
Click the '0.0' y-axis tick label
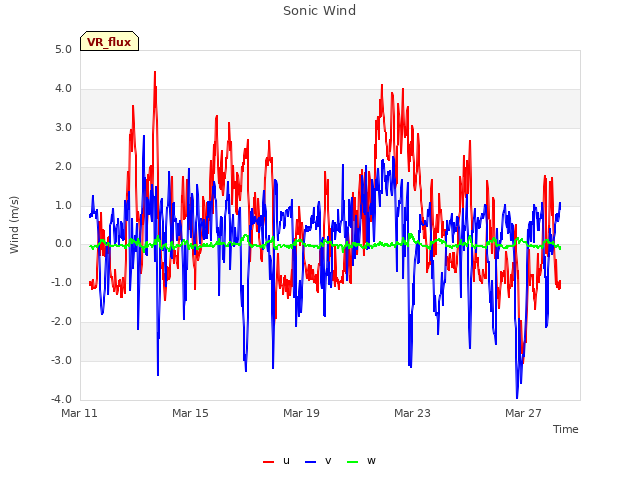pos(63,244)
